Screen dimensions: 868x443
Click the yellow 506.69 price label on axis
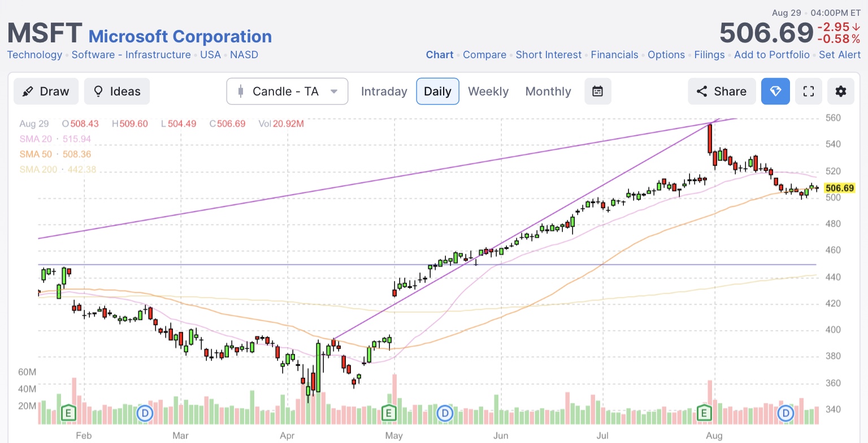[x=839, y=188]
